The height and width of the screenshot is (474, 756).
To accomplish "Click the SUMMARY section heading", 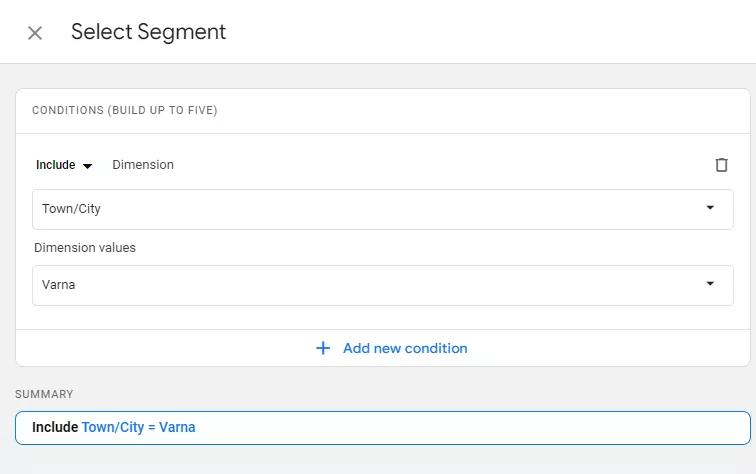I will [x=44, y=394].
